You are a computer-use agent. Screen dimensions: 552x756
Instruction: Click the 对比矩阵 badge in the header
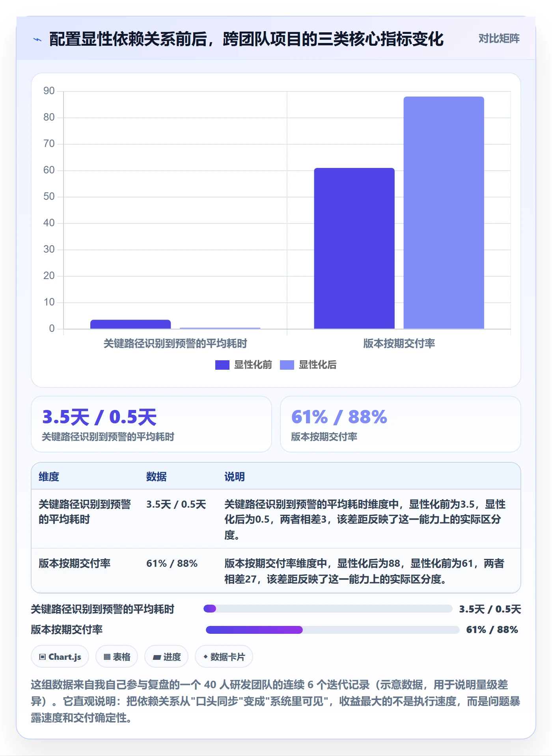(x=499, y=38)
